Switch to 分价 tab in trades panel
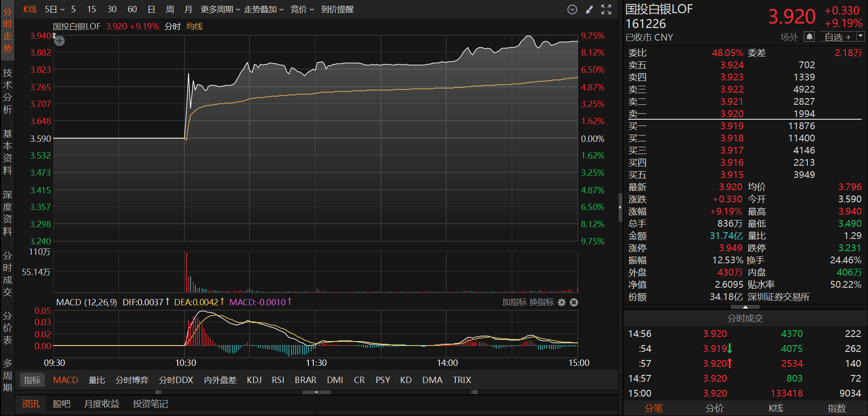The height and width of the screenshot is (416, 868). [x=715, y=408]
